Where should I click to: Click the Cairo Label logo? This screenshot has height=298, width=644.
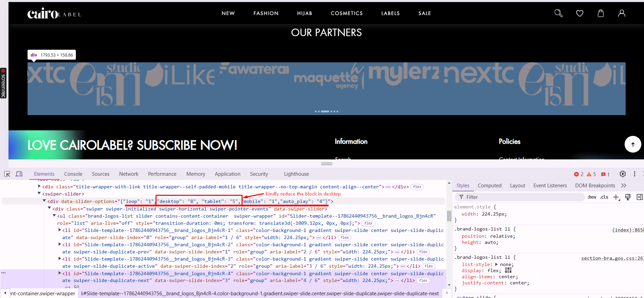[x=54, y=13]
